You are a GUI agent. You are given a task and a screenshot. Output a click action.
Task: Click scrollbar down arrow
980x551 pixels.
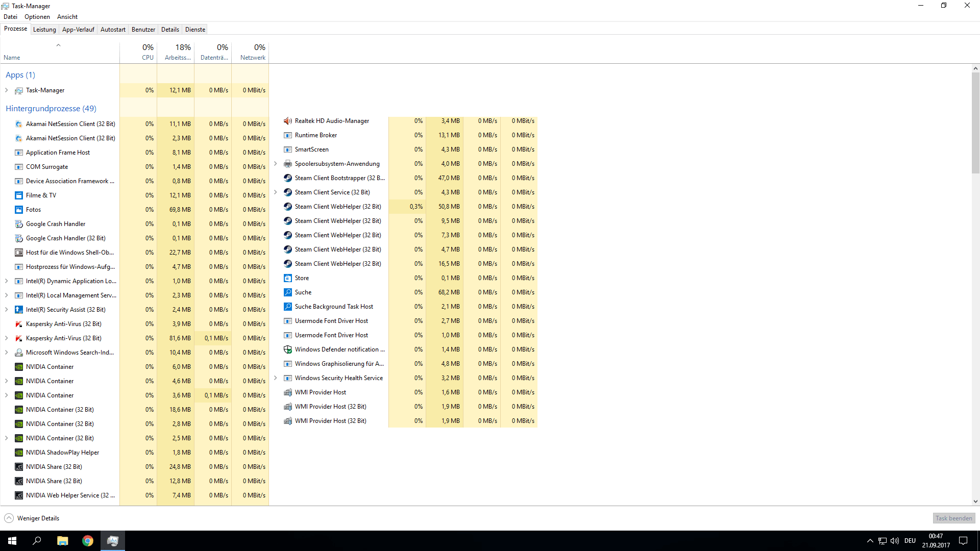975,502
